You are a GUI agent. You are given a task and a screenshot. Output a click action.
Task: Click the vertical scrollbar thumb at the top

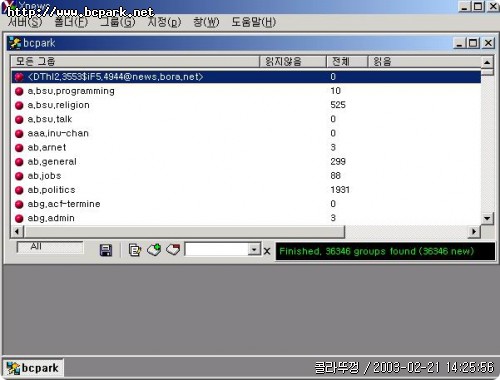(x=487, y=72)
